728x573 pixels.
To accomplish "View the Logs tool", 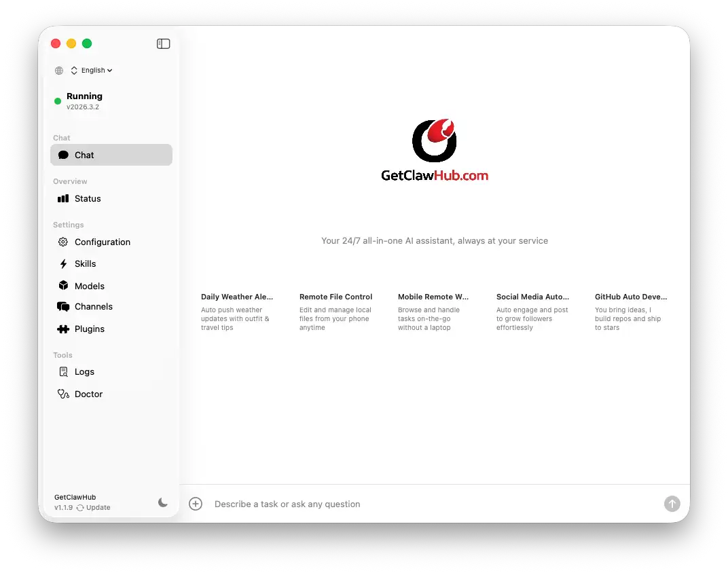I will tap(84, 371).
